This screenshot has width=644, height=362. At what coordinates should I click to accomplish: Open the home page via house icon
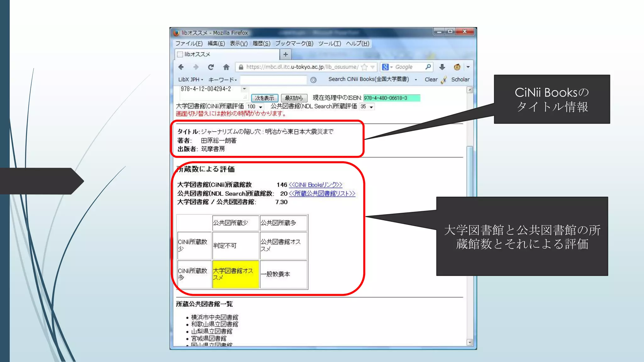[x=226, y=67]
